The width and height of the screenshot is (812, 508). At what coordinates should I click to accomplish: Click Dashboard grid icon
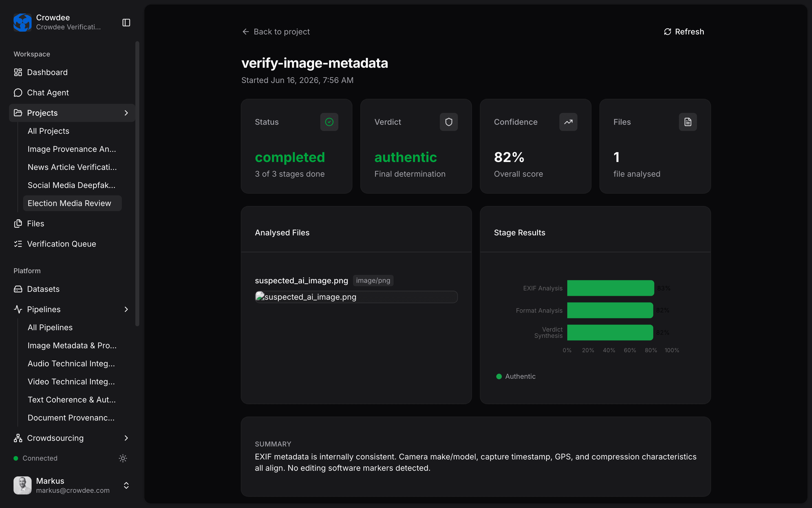click(18, 72)
